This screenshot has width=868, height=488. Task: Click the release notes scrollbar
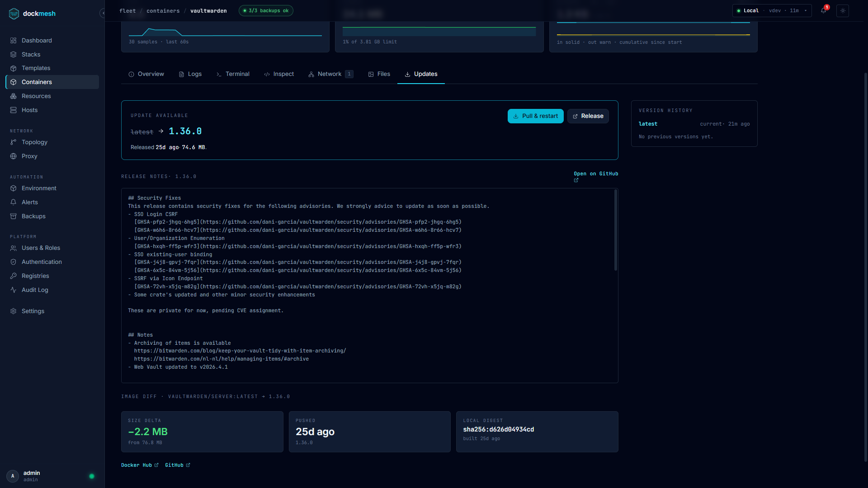pos(615,230)
